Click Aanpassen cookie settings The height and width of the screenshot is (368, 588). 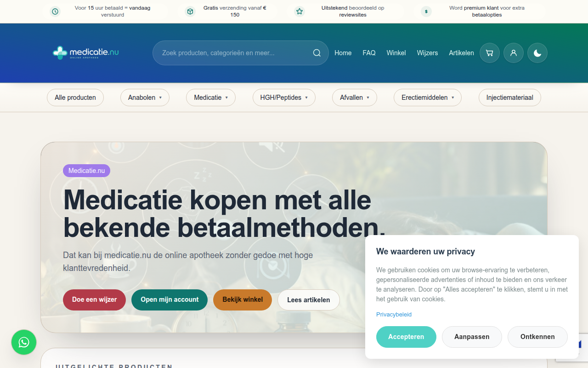[472, 337]
